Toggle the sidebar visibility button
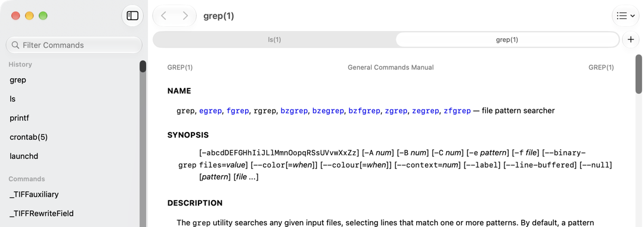 click(x=132, y=16)
